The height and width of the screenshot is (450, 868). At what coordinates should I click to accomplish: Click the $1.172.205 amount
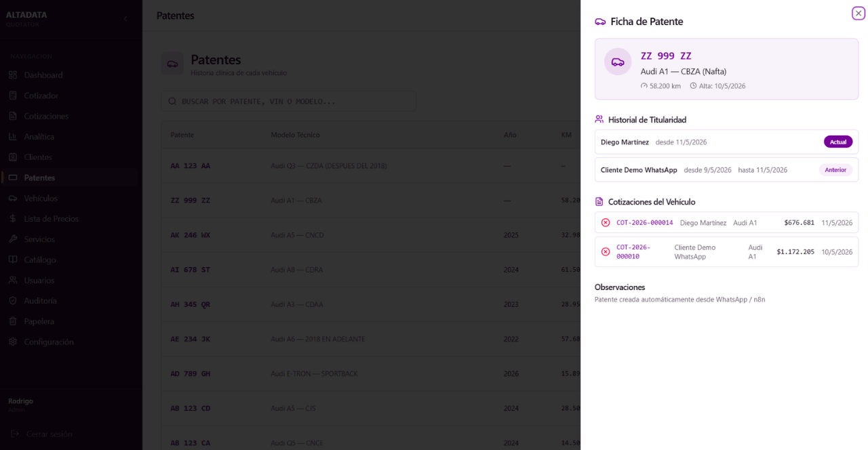coord(795,252)
